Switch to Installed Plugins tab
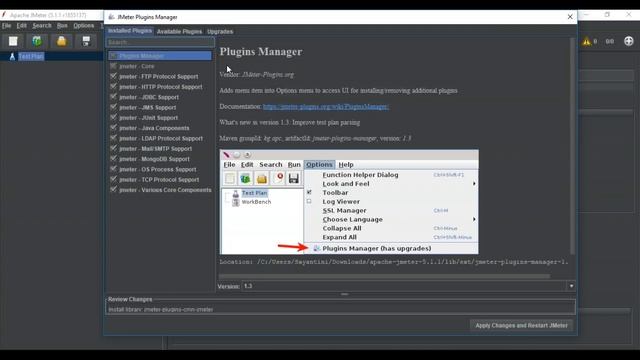The height and width of the screenshot is (360, 640). [130, 31]
